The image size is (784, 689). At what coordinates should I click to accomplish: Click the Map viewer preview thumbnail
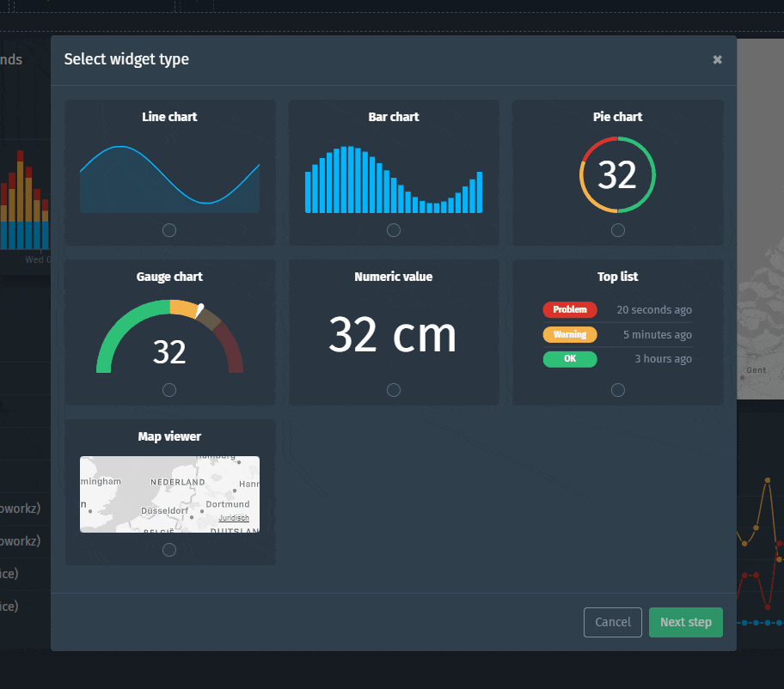tap(169, 494)
